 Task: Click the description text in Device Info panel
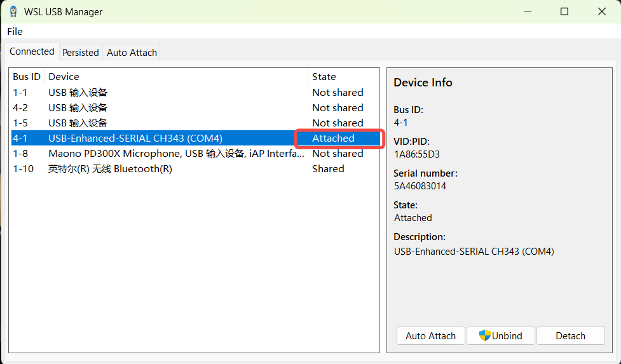474,251
